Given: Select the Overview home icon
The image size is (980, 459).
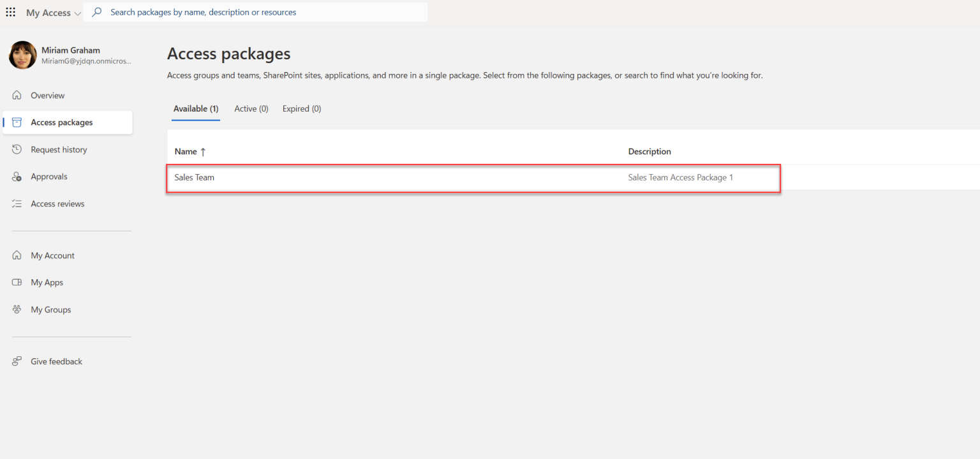Looking at the screenshot, I should coord(16,95).
